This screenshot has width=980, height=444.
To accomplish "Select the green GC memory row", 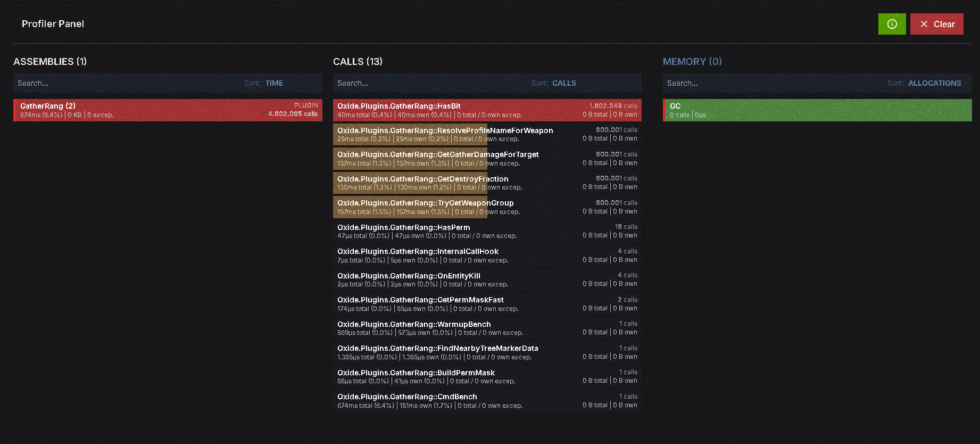I will pyautogui.click(x=817, y=110).
